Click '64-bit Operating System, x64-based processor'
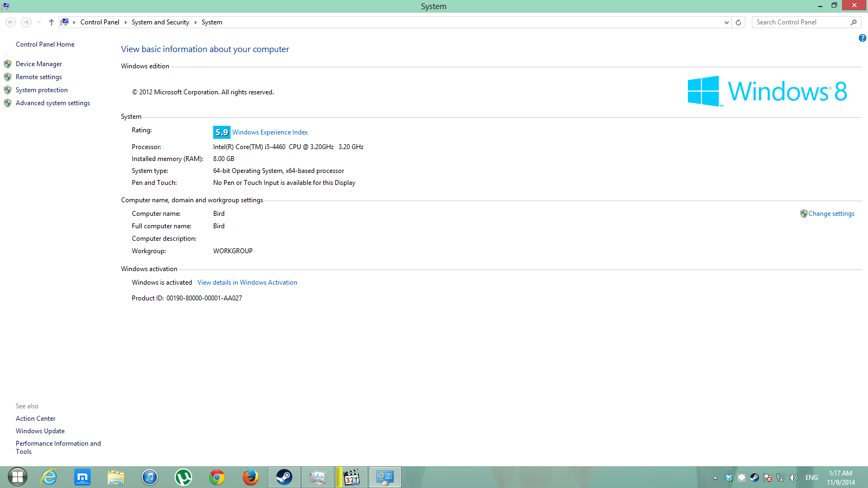Image resolution: width=868 pixels, height=488 pixels. pos(278,171)
